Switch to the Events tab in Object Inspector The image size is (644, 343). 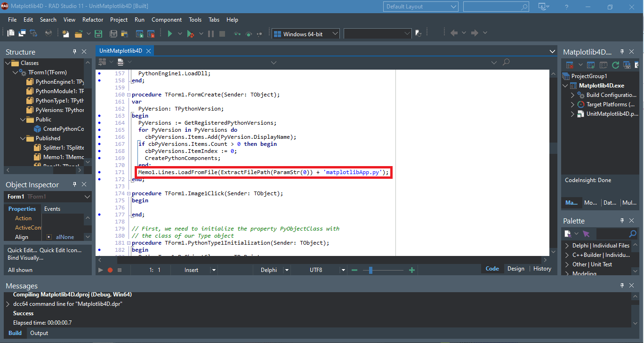[x=52, y=208]
